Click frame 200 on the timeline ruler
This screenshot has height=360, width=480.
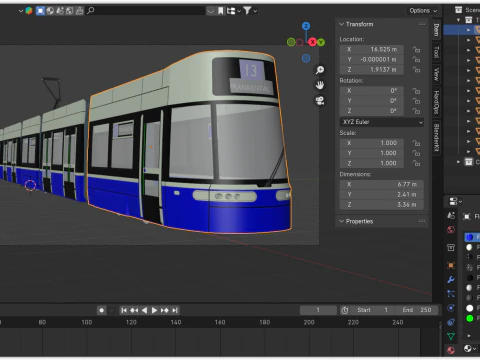pyautogui.click(x=309, y=322)
